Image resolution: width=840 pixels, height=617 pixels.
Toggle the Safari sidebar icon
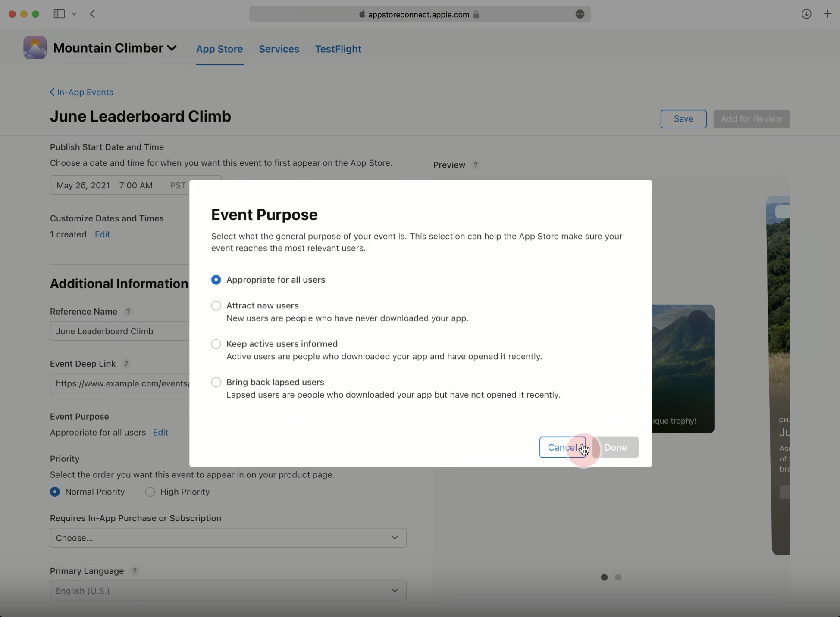[x=59, y=14]
